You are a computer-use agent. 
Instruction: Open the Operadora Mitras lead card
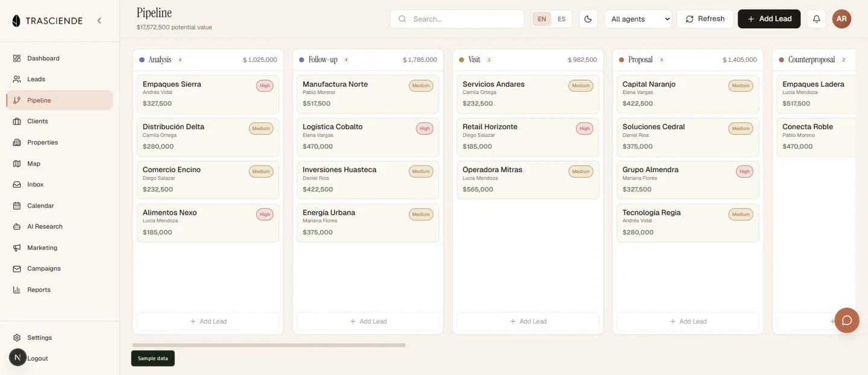528,180
